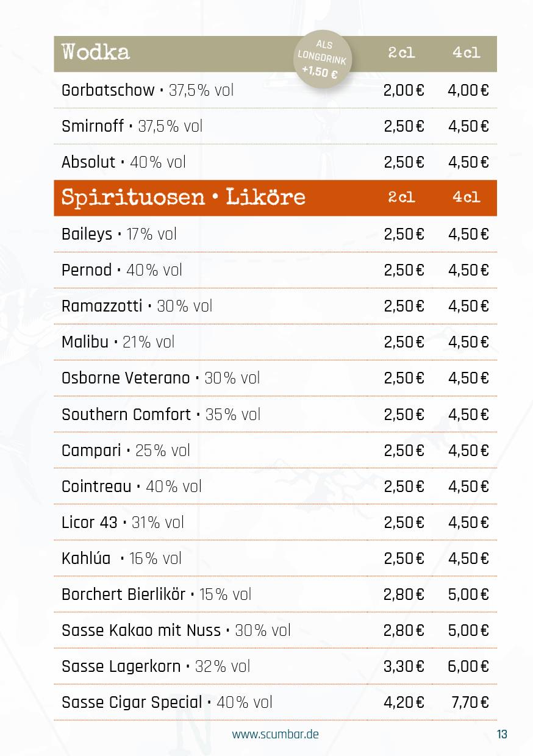Select Osborne Veterano 30% vol
Screen dimensions: 533x756
(x=160, y=378)
